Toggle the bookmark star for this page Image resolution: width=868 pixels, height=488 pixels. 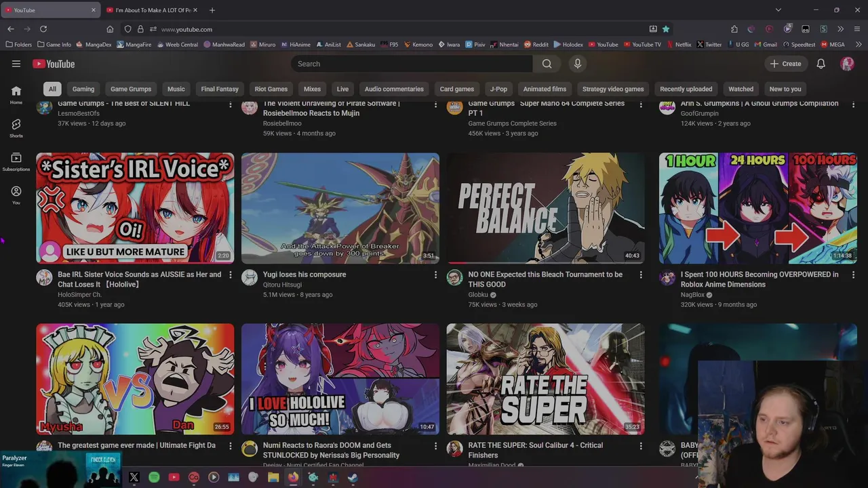(666, 29)
